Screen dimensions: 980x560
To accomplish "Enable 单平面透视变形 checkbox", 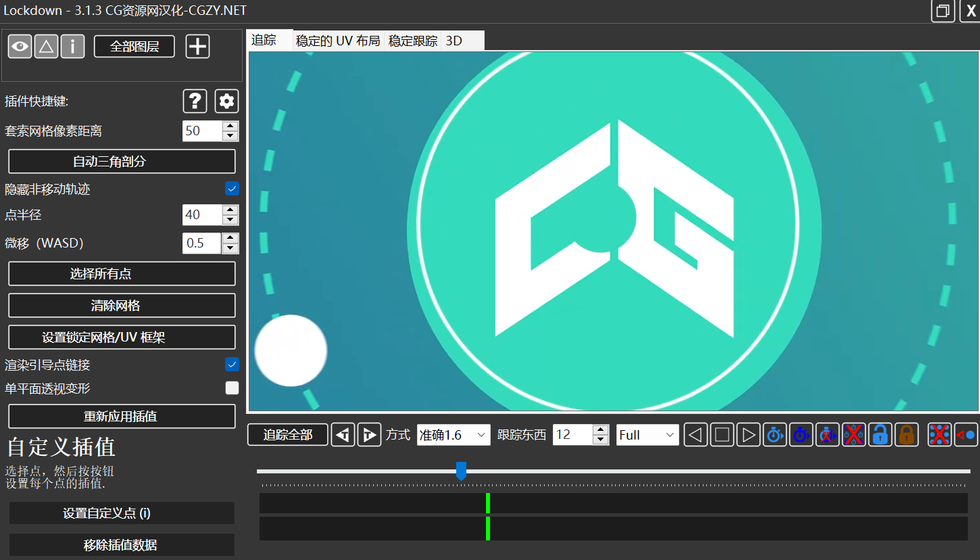I will [232, 388].
